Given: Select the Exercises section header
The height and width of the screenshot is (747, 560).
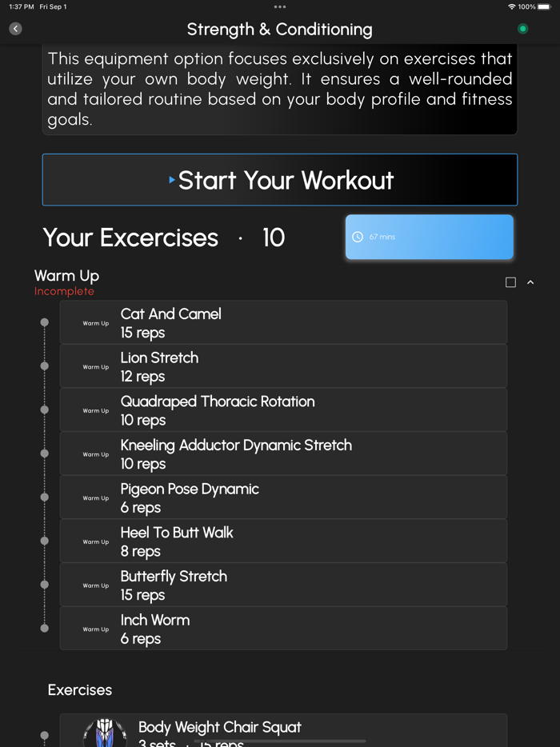Looking at the screenshot, I should (79, 689).
